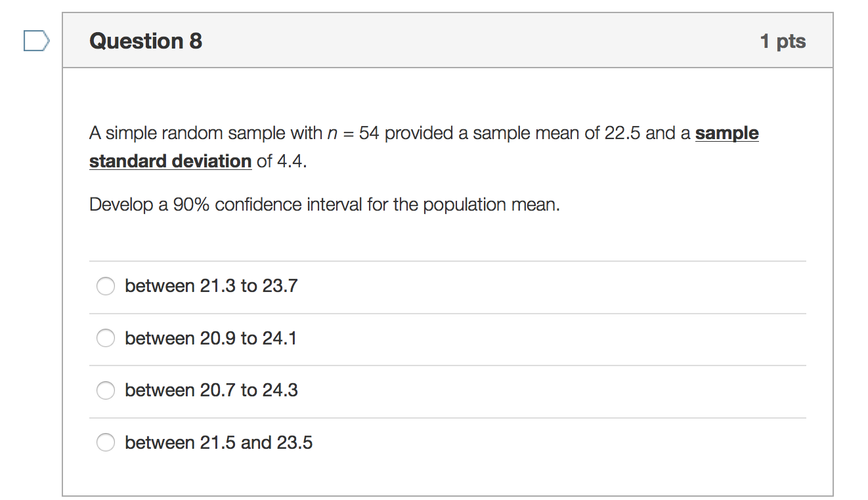Click the label 'between 20.9 to 24.1'
This screenshot has height=500, width=868.
(x=211, y=339)
